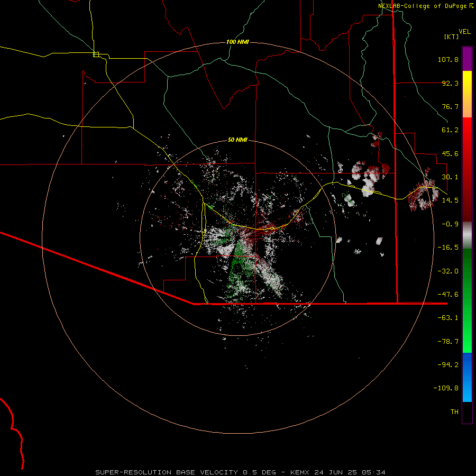This screenshot has width=476, height=476.
Task: Click the small yellow square city marker
Action: coord(96,54)
